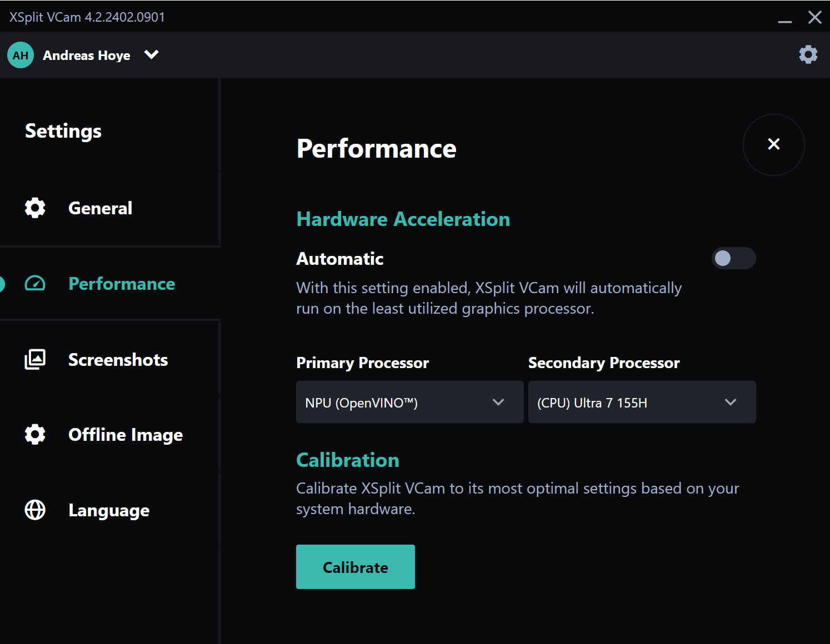830x644 pixels.
Task: Open Offline Image settings
Action: click(110, 435)
